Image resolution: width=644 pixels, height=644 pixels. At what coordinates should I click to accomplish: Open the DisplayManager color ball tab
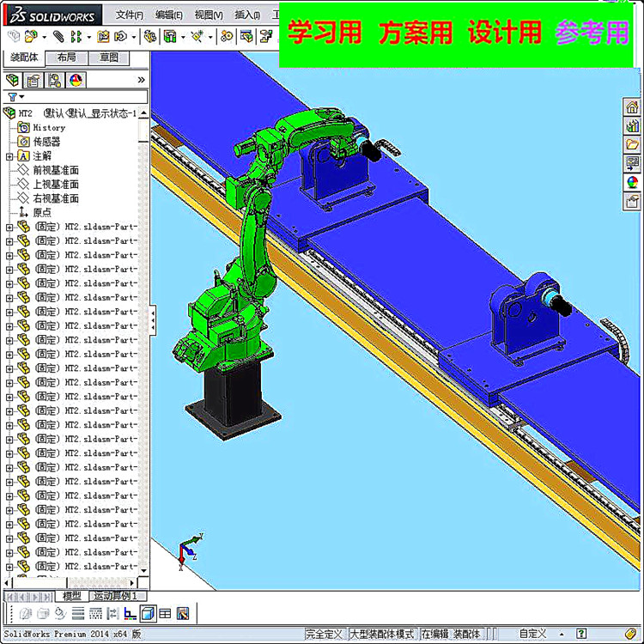click(x=76, y=80)
